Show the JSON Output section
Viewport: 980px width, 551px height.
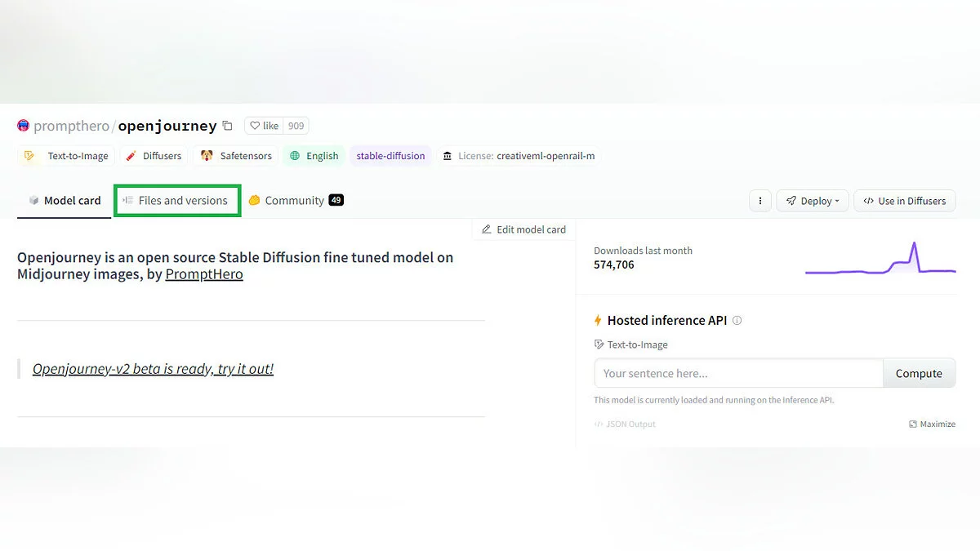pos(625,424)
